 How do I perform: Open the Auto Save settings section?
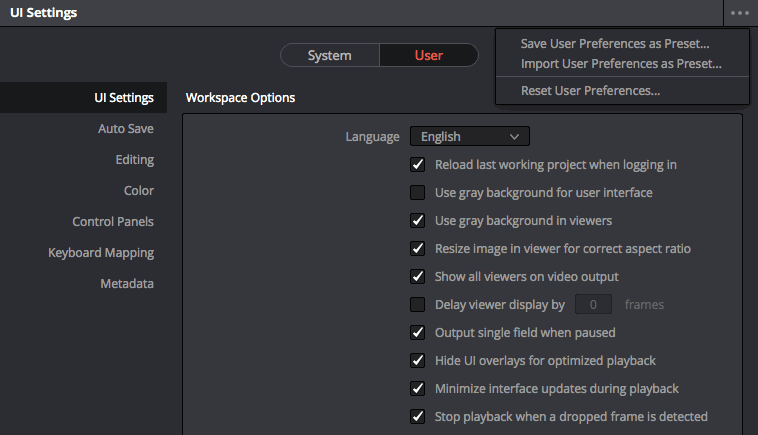tap(126, 129)
